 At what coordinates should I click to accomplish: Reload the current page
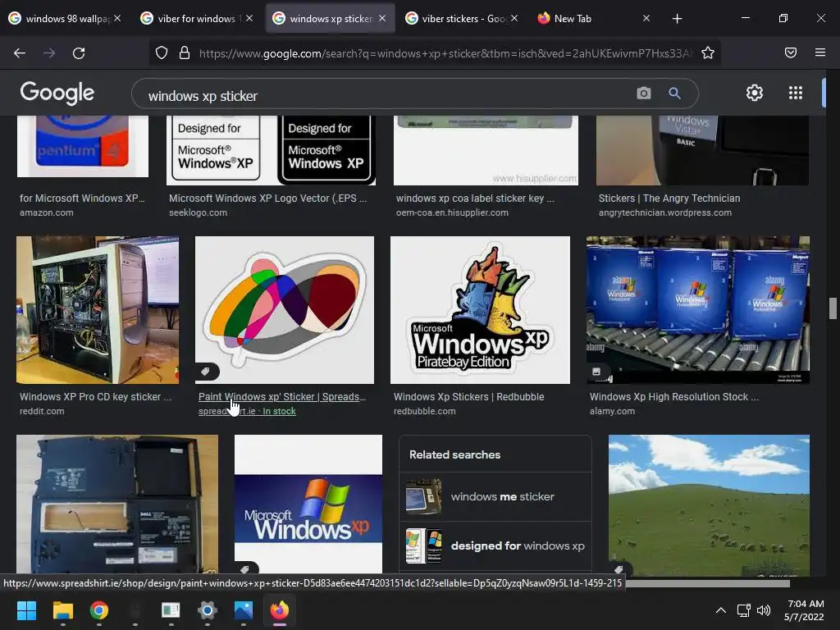tap(79, 52)
